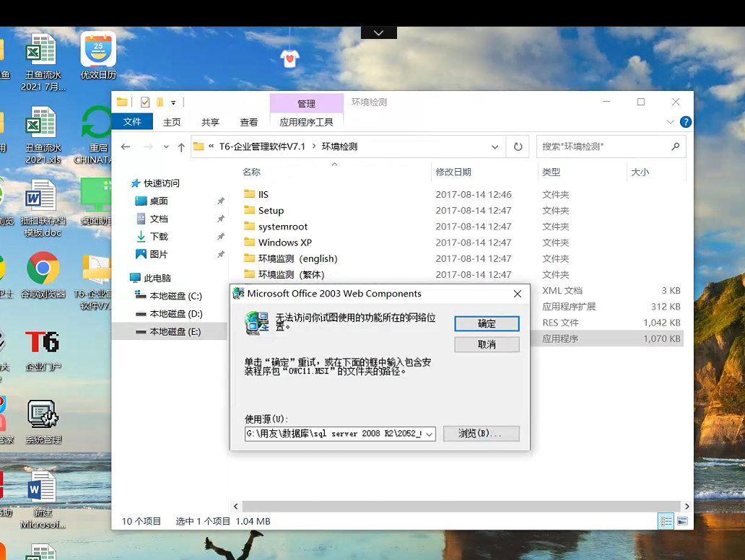Viewport: 745px width, 560px height.
Task: Click 取消 in Office Web Components dialog
Action: [487, 344]
